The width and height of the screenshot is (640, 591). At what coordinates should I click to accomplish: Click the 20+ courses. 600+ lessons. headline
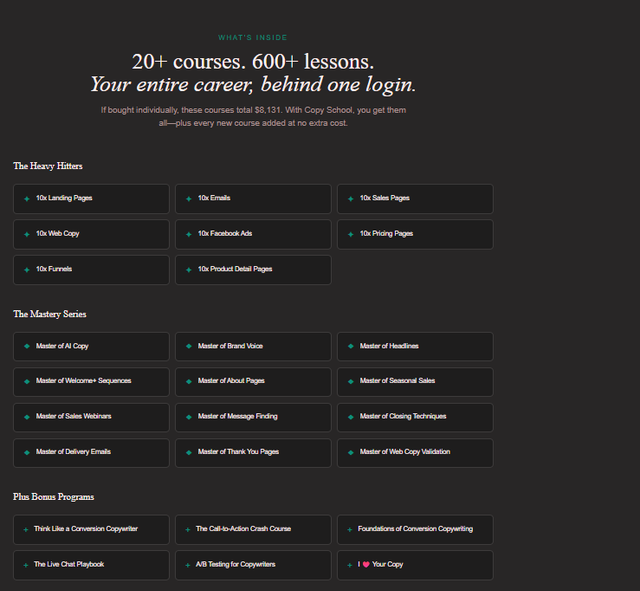(253, 62)
